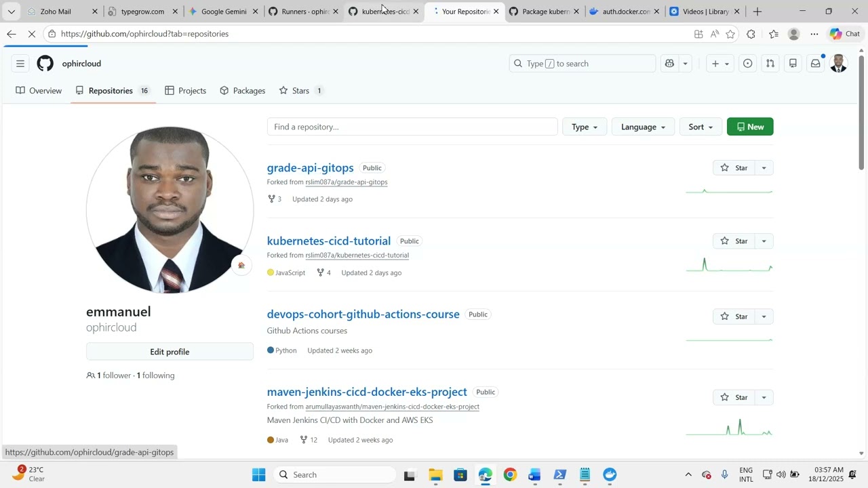Create a New repository
Image resolution: width=868 pixels, height=488 pixels.
750,127
